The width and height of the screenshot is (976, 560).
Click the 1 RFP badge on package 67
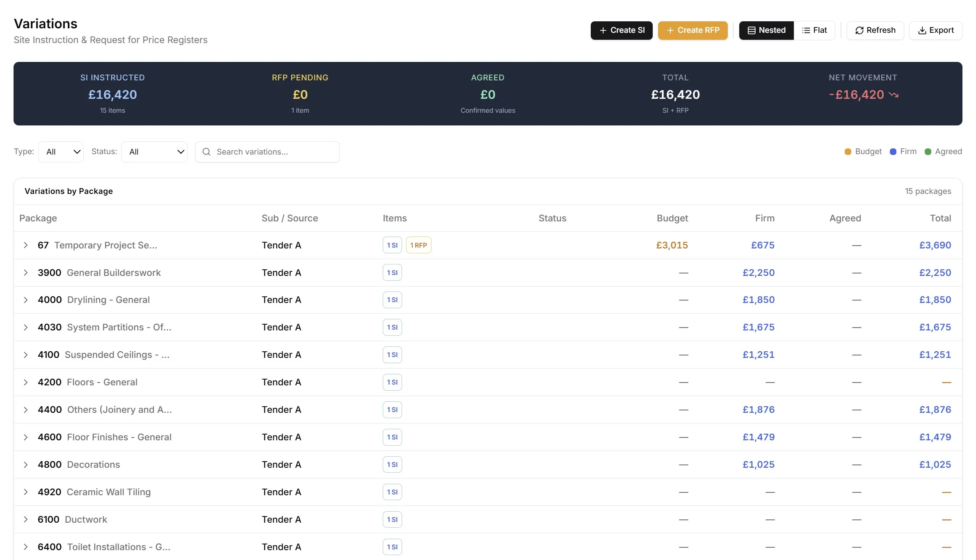[418, 245]
